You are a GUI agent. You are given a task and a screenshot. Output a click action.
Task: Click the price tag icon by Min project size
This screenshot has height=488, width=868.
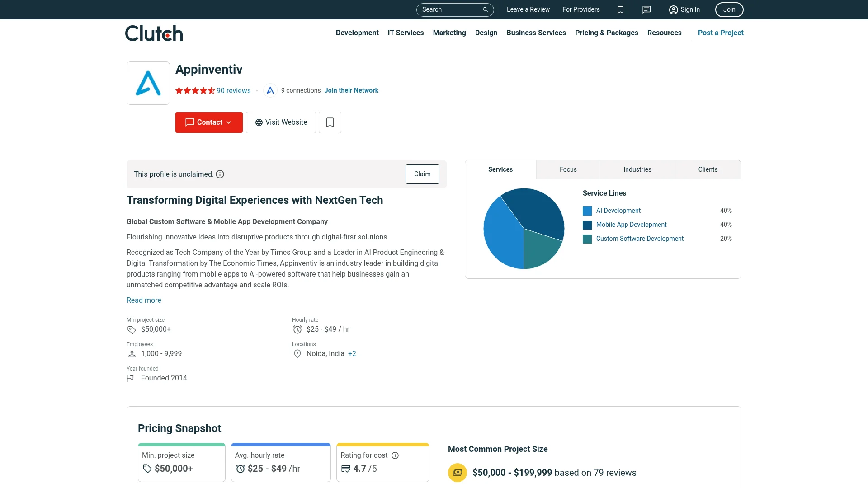(x=132, y=329)
